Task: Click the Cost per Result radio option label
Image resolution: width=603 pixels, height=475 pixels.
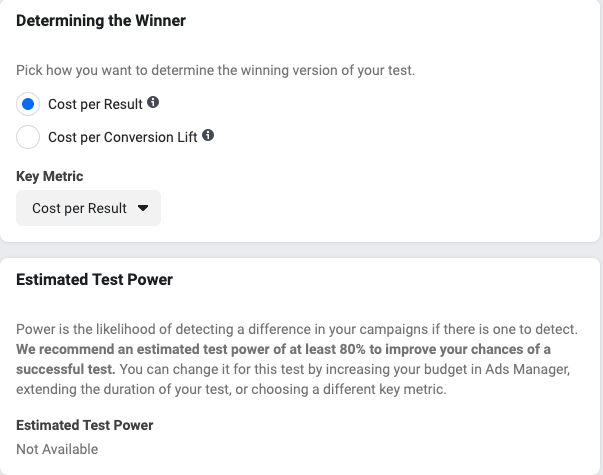Action: 94,104
